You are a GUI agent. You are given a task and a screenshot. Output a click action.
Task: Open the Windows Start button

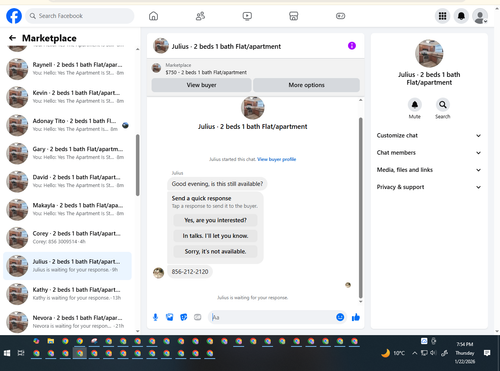click(x=7, y=353)
